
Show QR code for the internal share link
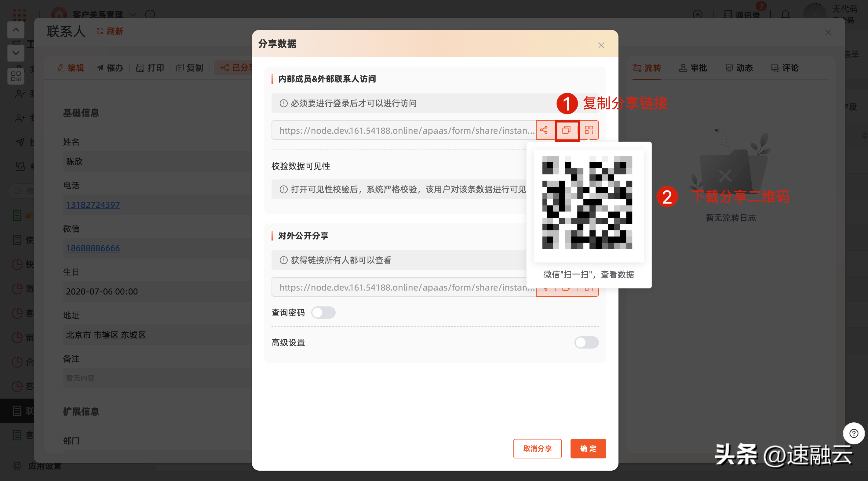click(589, 130)
